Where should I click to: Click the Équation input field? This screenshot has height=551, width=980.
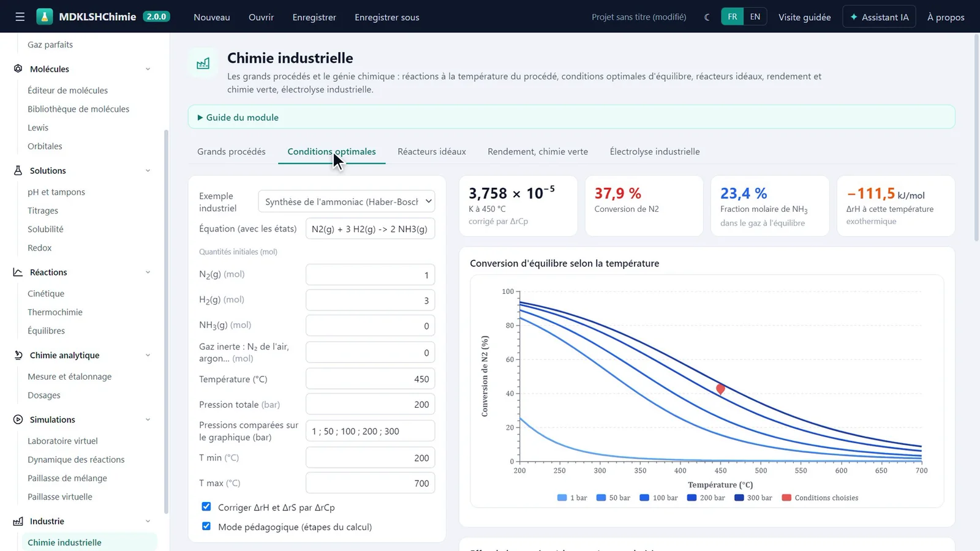[x=371, y=229]
